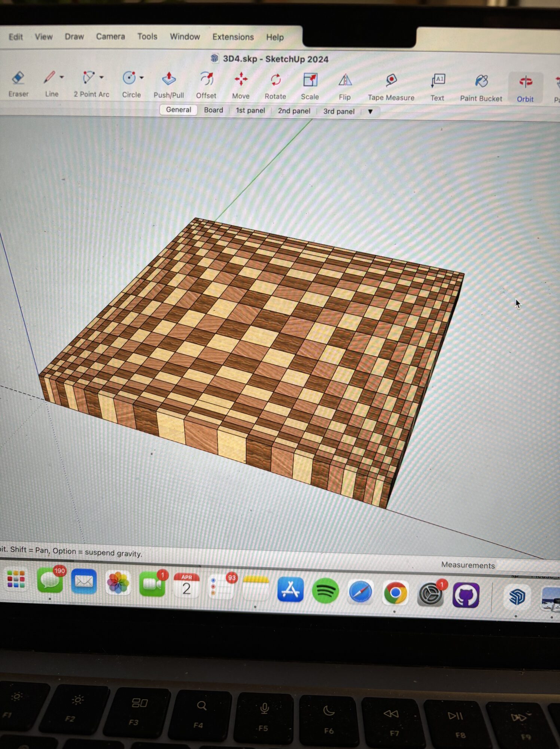This screenshot has height=749, width=560.
Task: Select the Eraser tool
Action: [x=18, y=79]
